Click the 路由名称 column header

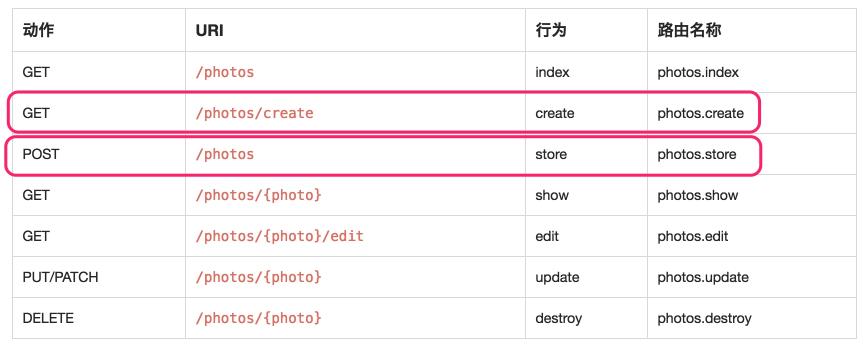(689, 30)
